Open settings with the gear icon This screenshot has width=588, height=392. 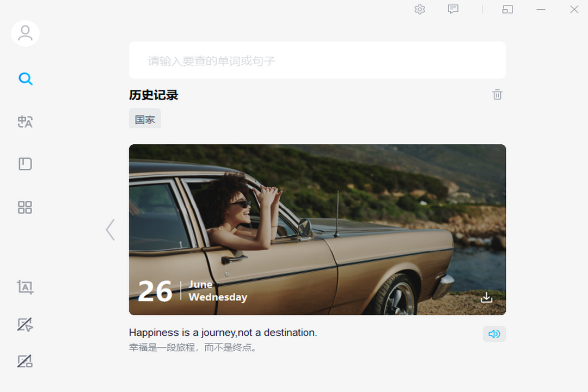pyautogui.click(x=420, y=9)
